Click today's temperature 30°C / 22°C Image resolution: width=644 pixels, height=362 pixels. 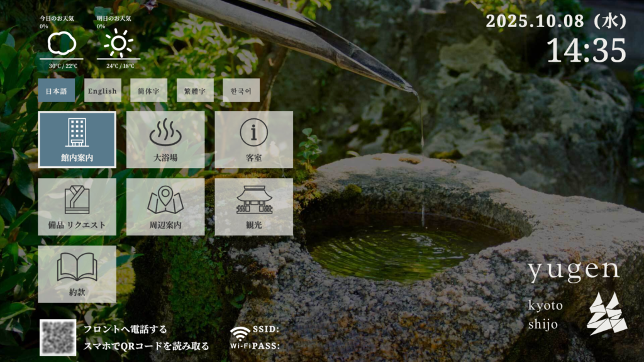pos(63,66)
